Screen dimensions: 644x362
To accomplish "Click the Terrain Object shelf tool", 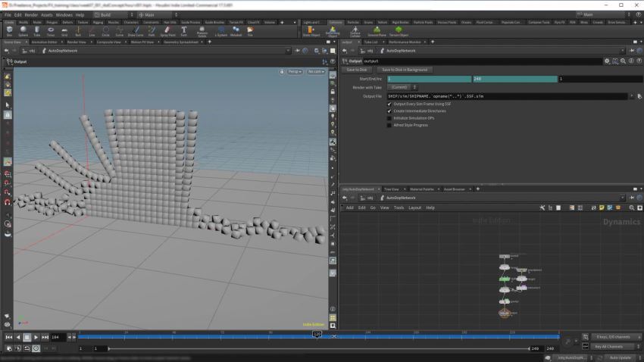I will [399, 31].
